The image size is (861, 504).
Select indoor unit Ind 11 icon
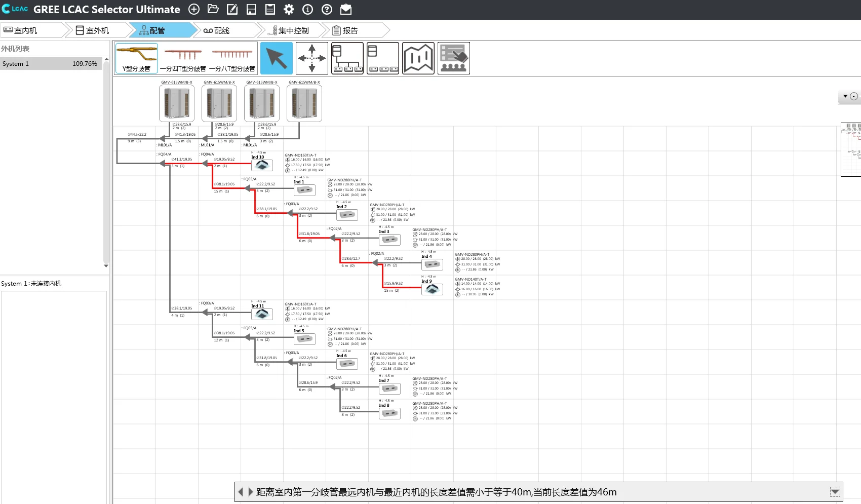262,314
